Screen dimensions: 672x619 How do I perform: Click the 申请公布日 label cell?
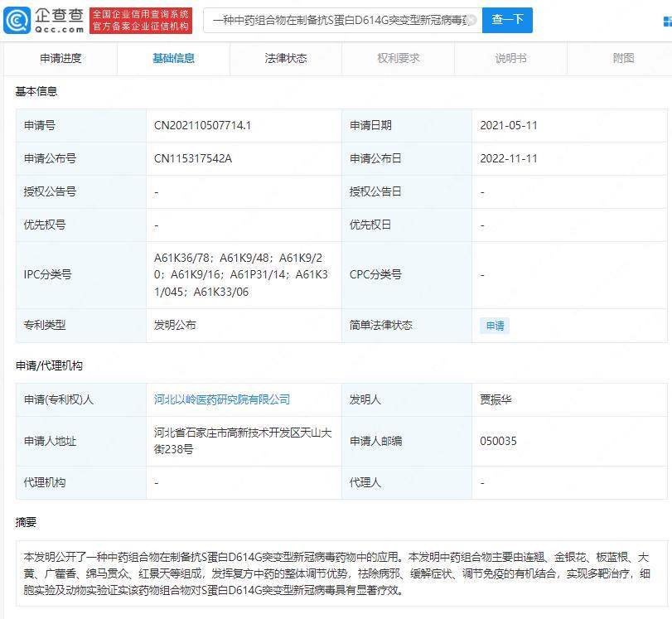click(x=407, y=158)
